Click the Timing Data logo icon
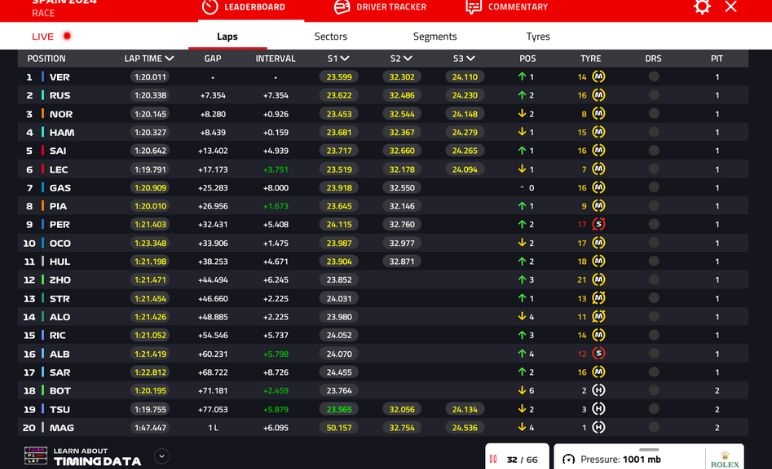 pyautogui.click(x=35, y=456)
